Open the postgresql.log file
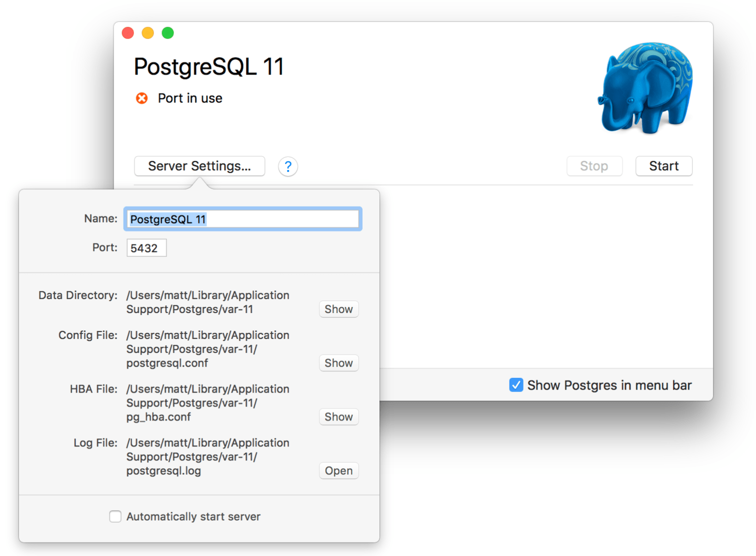 pyautogui.click(x=338, y=470)
